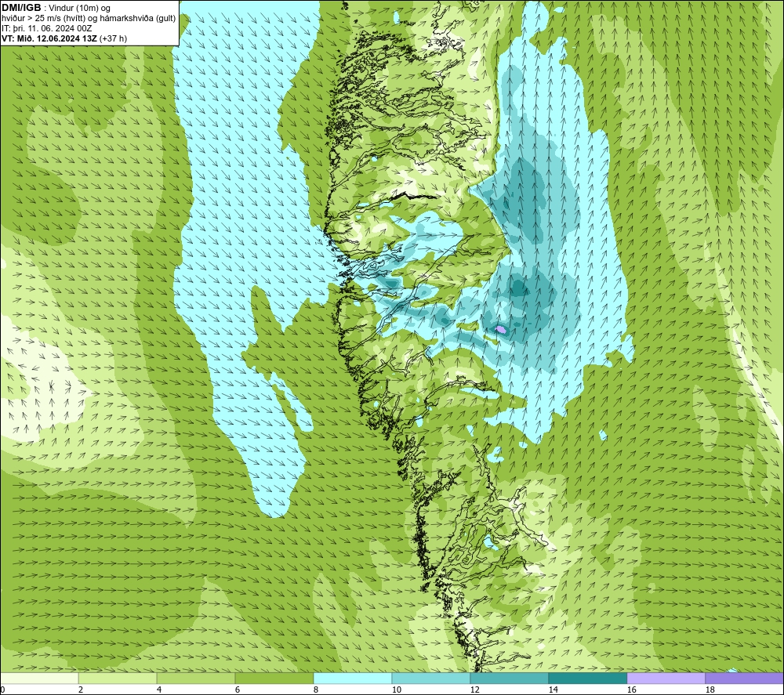Select the 2–4 m/s light green swatch
784x695 pixels.
click(118, 678)
